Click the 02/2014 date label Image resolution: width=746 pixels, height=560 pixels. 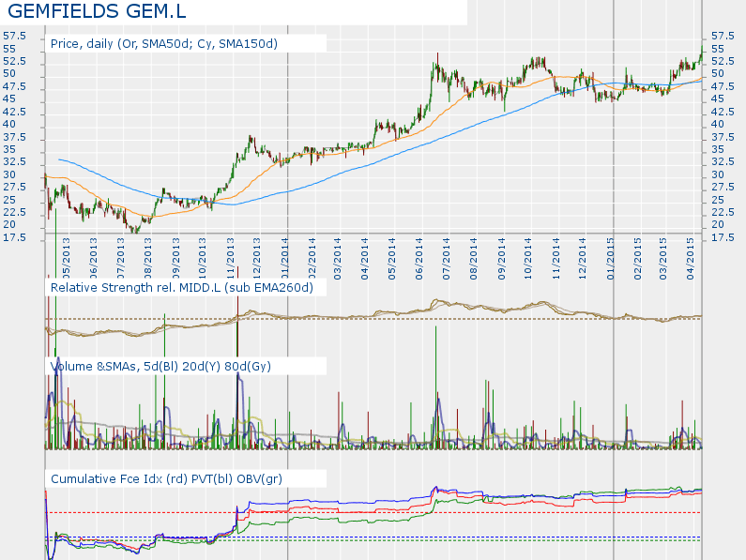312,258
